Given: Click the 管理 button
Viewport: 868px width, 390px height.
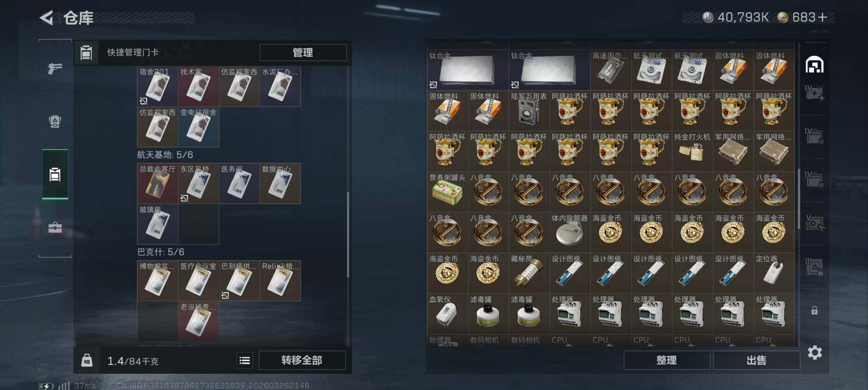Looking at the screenshot, I should [303, 53].
